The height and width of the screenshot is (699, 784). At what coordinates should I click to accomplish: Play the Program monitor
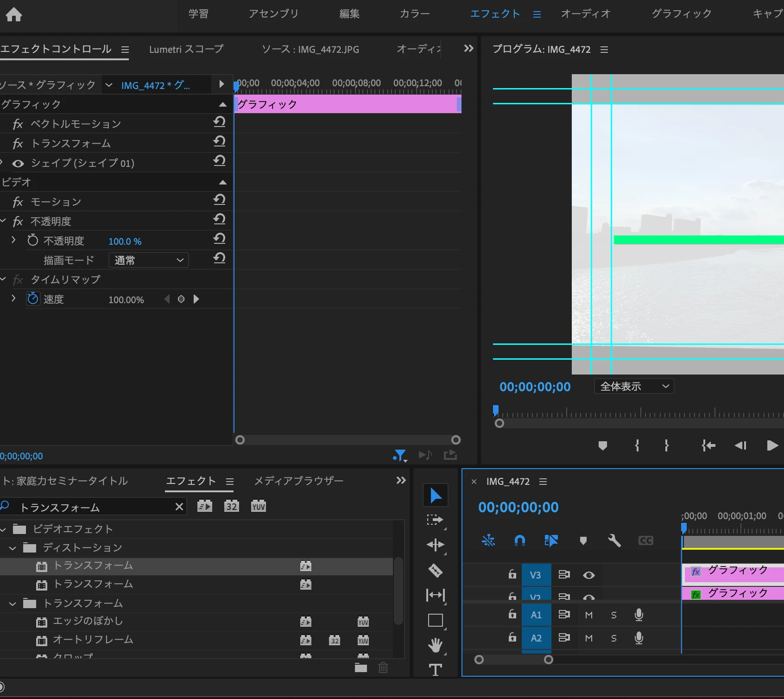point(772,446)
